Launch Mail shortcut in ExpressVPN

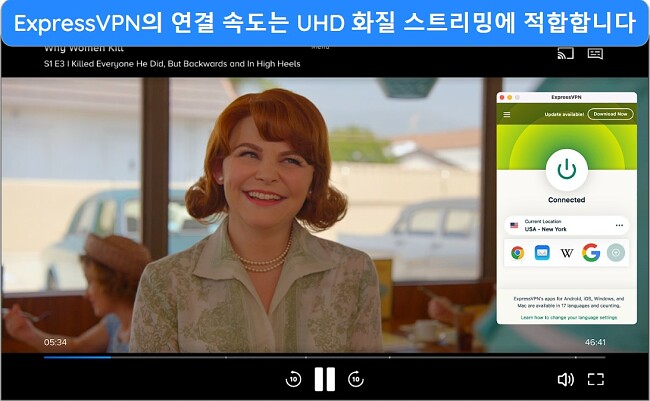[542, 253]
